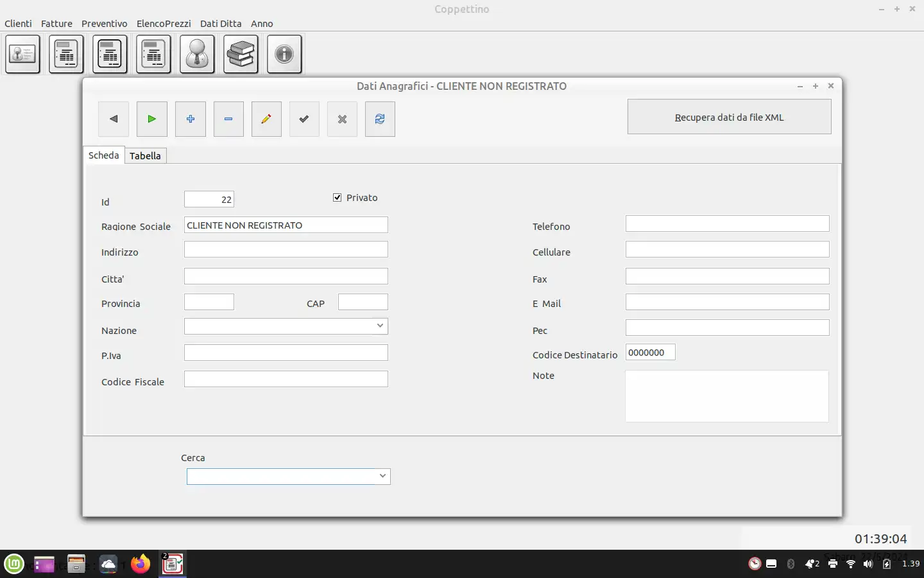The width and height of the screenshot is (924, 578).
Task: Select the Coppettino app in the taskbar
Action: 172,564
